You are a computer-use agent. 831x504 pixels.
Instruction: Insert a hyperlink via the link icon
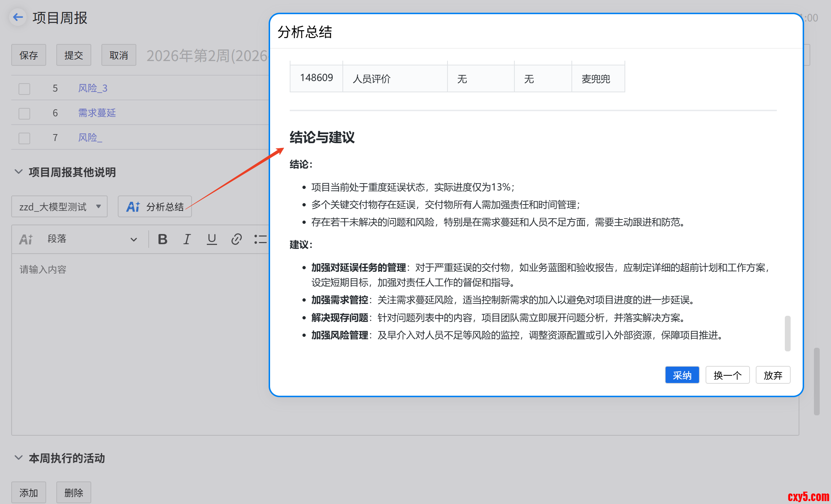(236, 239)
